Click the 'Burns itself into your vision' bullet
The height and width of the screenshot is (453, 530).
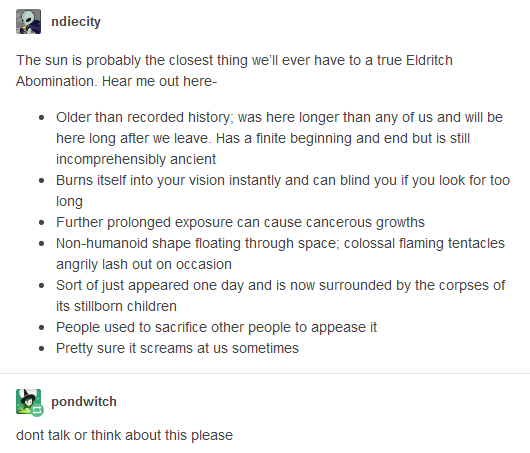pos(283,191)
